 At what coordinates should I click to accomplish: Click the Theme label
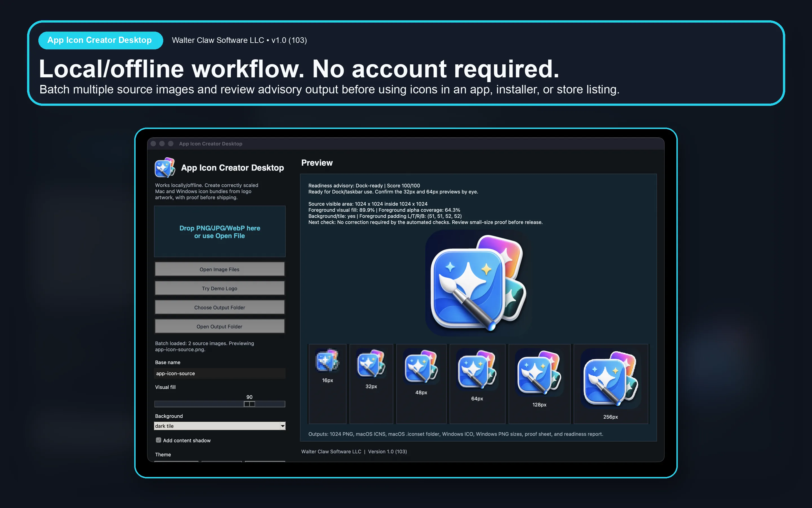click(163, 455)
